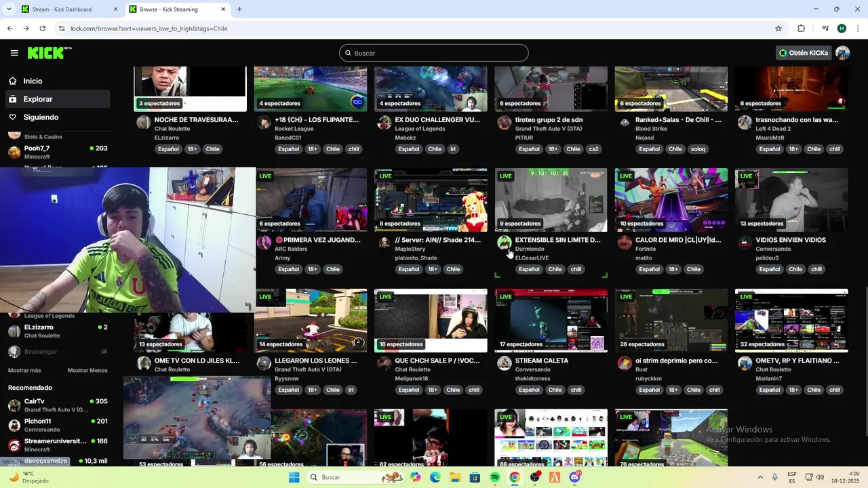
Task: Open Spotify from taskbar
Action: point(495,477)
